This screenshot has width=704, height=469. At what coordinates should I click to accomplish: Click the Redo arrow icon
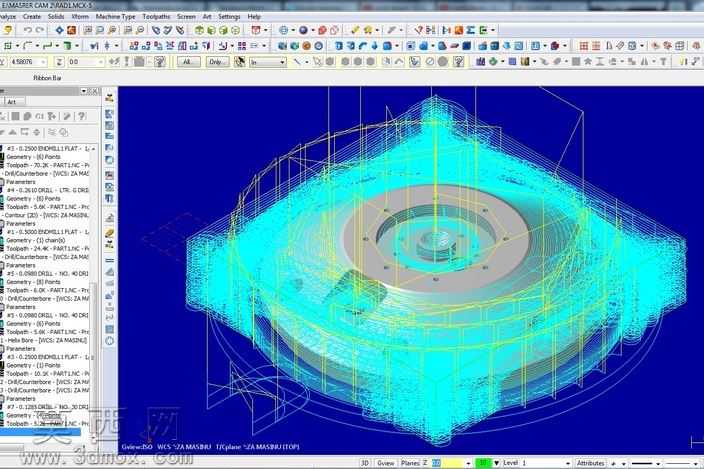tap(40, 31)
